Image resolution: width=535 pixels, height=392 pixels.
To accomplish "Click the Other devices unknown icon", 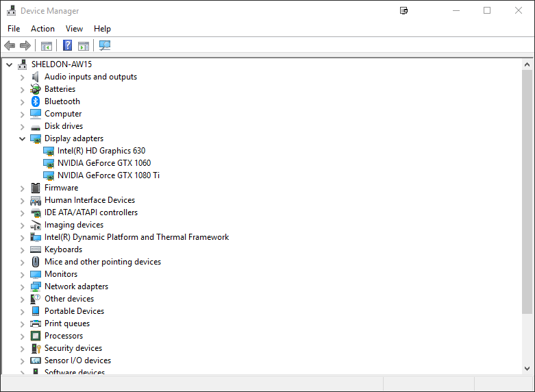I will coord(36,299).
